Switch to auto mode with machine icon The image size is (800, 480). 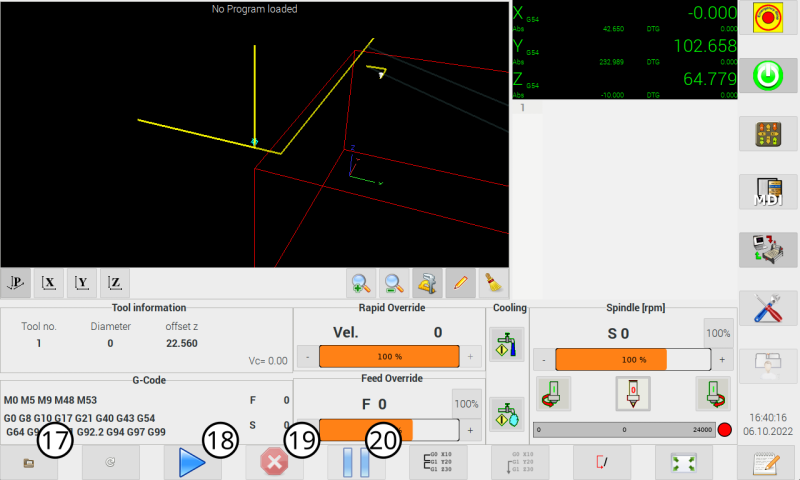[x=768, y=249]
